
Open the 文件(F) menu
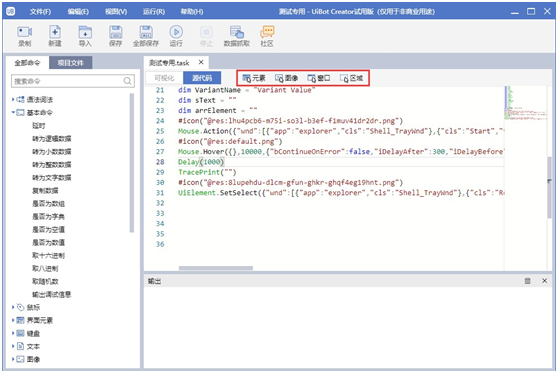[40, 12]
